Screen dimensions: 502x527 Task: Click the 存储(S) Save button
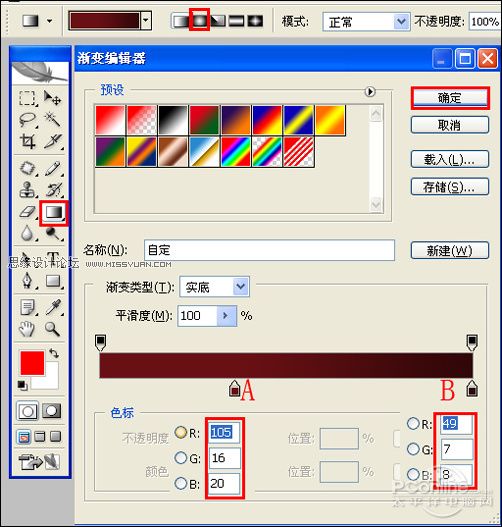[450, 187]
